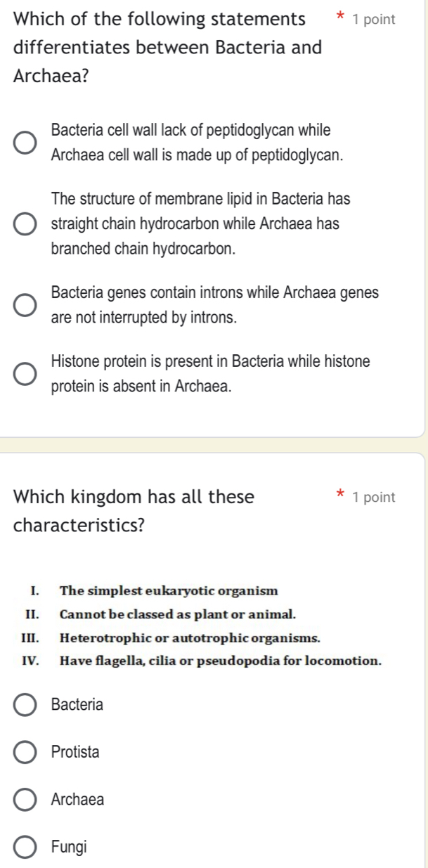This screenshot has height=868, width=428.
Task: Click the kingdom characteristics question title
Action: (x=134, y=511)
